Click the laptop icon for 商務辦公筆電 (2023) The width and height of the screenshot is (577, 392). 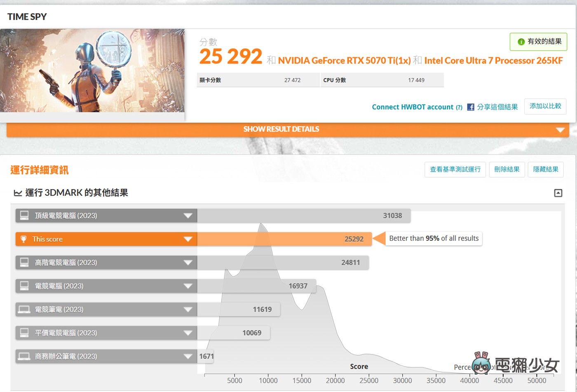coord(24,356)
